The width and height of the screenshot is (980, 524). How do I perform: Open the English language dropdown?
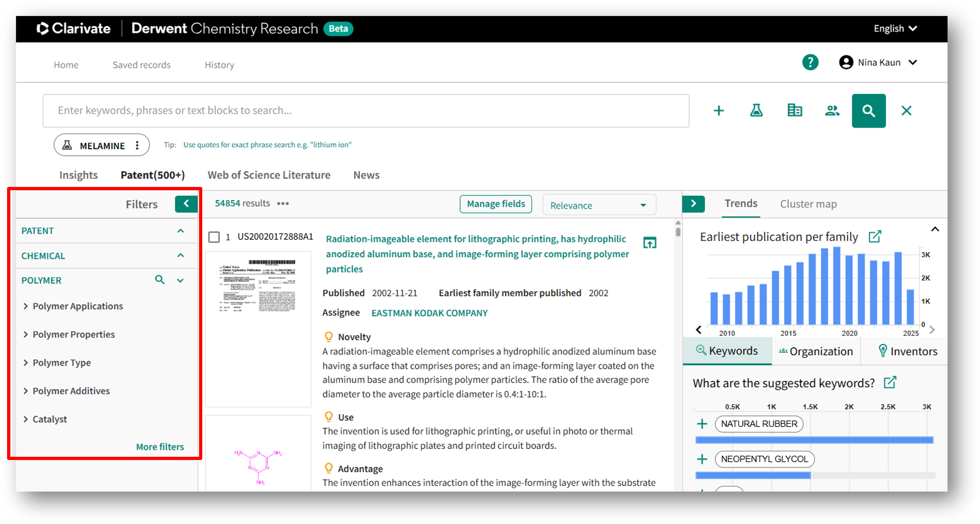click(x=895, y=29)
